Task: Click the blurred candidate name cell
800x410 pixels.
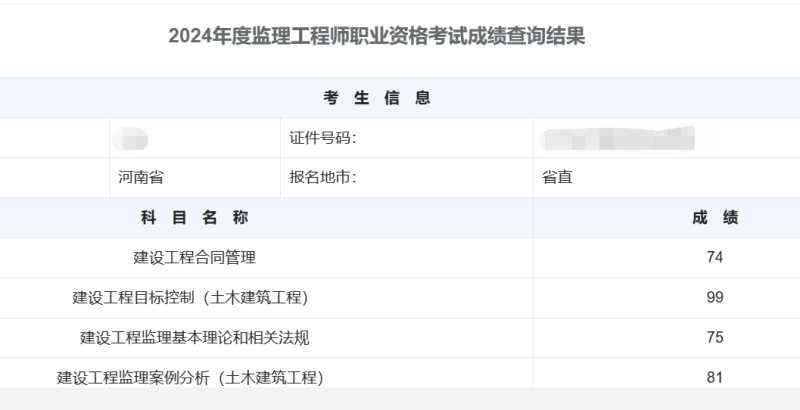Action: pyautogui.click(x=131, y=138)
